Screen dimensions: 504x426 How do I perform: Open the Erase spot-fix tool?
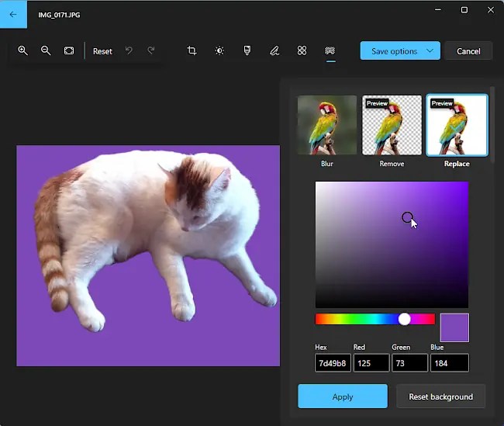(x=302, y=50)
